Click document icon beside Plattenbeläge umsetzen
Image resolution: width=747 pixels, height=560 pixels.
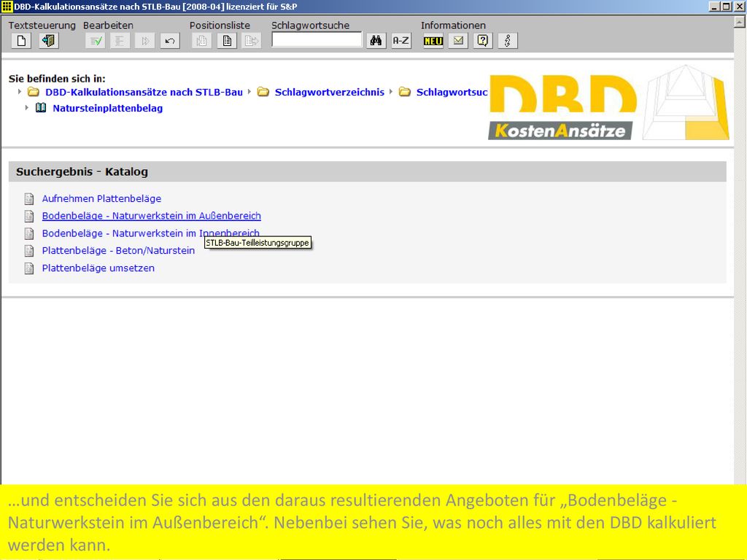(29, 268)
